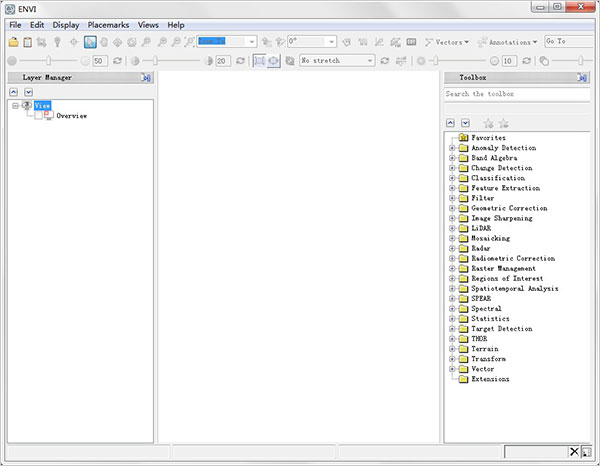This screenshot has width=600, height=466.
Task: Open the Data Manager clipboard icon
Action: point(28,42)
